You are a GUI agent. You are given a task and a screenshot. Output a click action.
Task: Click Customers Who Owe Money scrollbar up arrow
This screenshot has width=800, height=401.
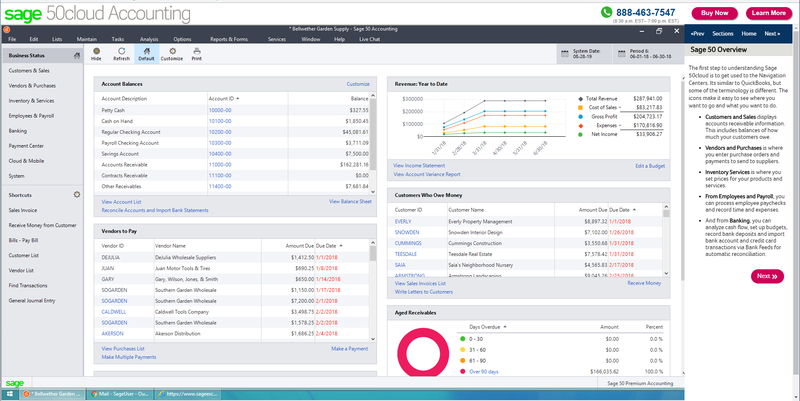(x=666, y=207)
